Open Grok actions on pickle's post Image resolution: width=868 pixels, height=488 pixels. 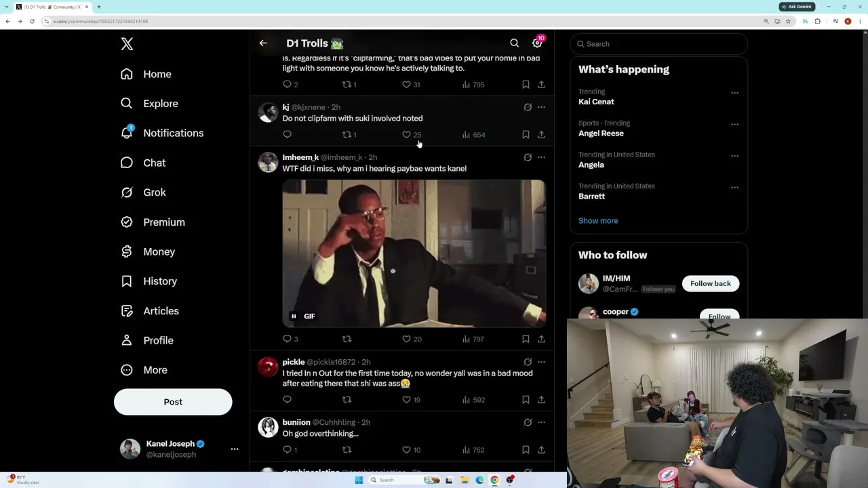(x=528, y=362)
